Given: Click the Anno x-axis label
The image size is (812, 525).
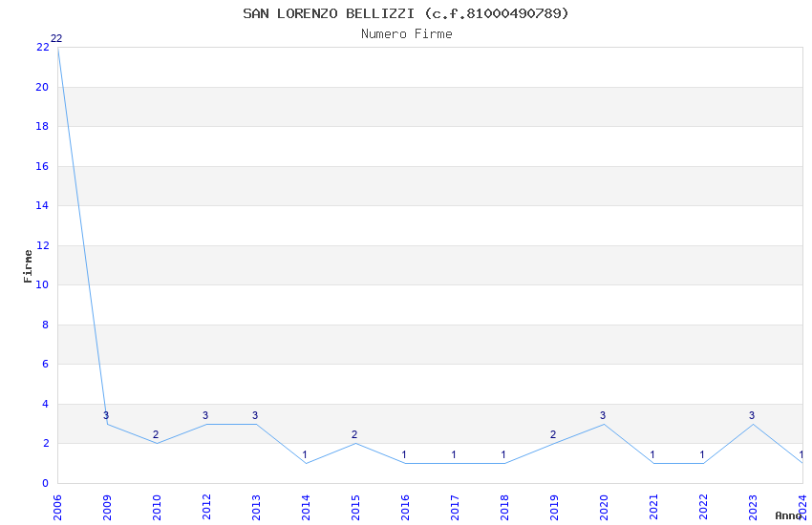Looking at the screenshot, I should click(x=788, y=515).
